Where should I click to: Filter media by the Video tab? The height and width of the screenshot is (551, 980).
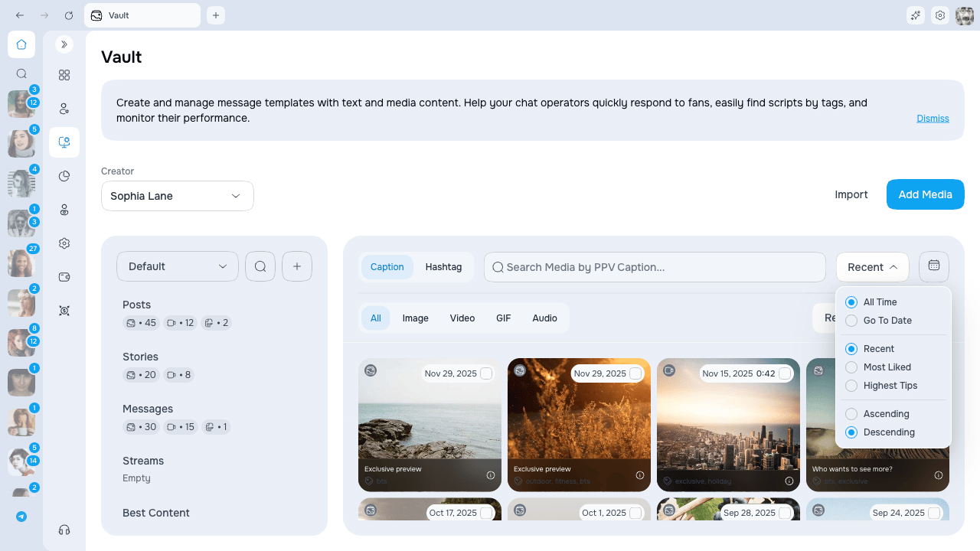462,318
